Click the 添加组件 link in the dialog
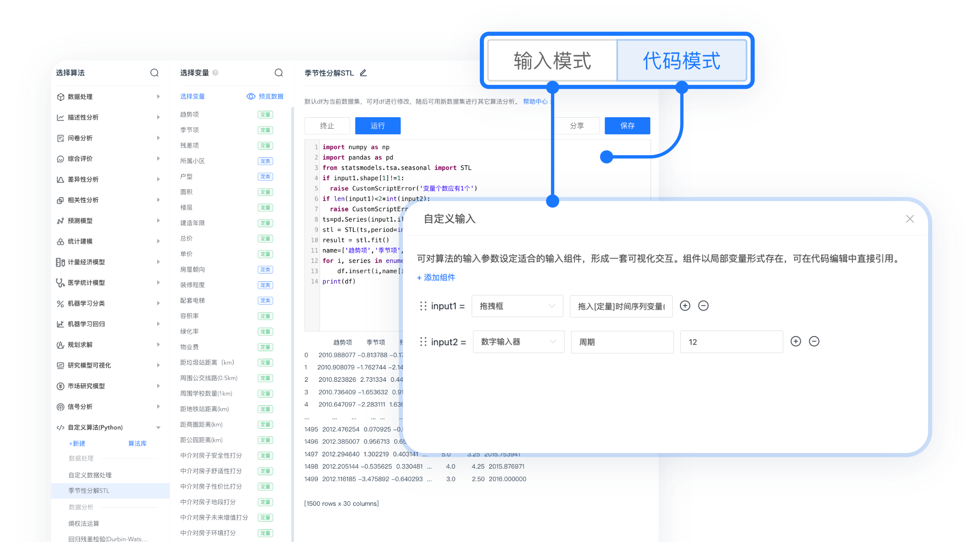980x542 pixels. 436,277
